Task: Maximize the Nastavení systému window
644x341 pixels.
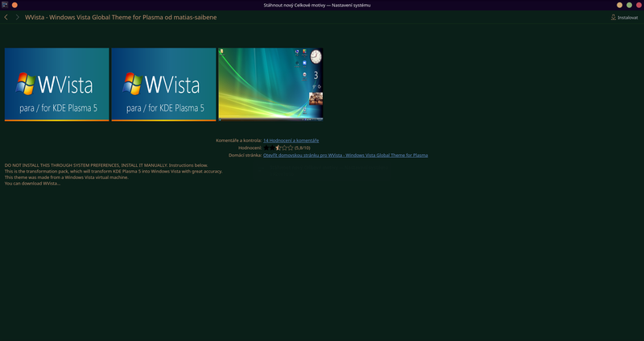Action: tap(629, 5)
